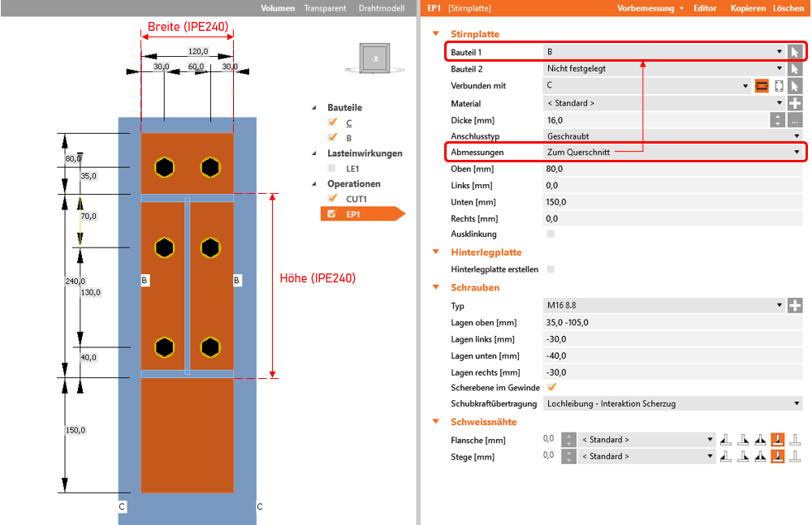Click the Löschen button
This screenshot has width=812, height=525.
(788, 8)
